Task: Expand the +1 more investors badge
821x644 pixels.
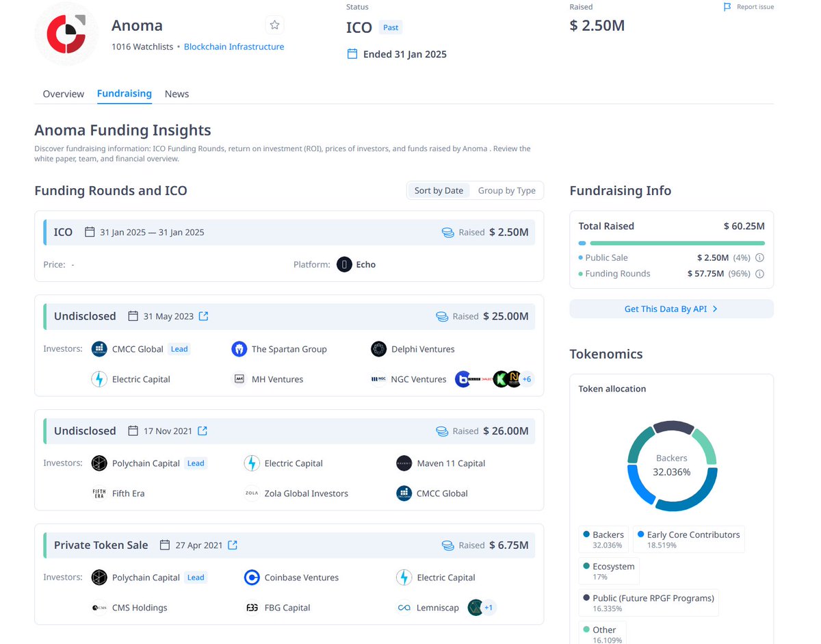Action: [488, 608]
